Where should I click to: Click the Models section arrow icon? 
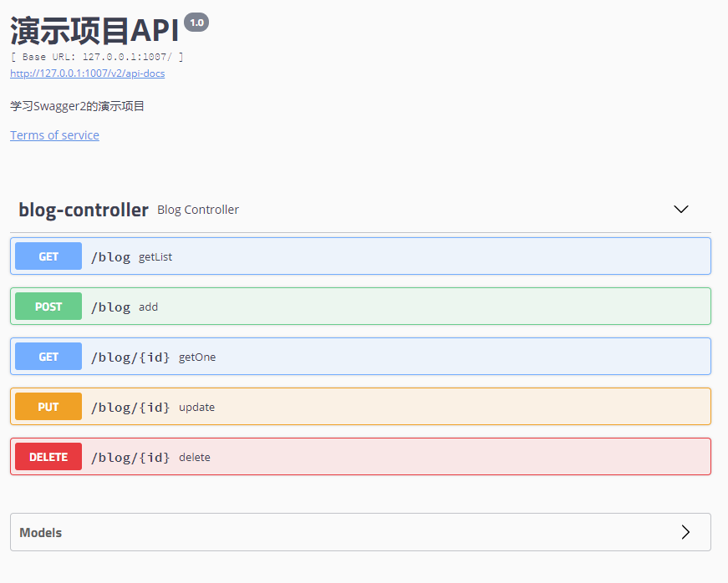point(685,531)
